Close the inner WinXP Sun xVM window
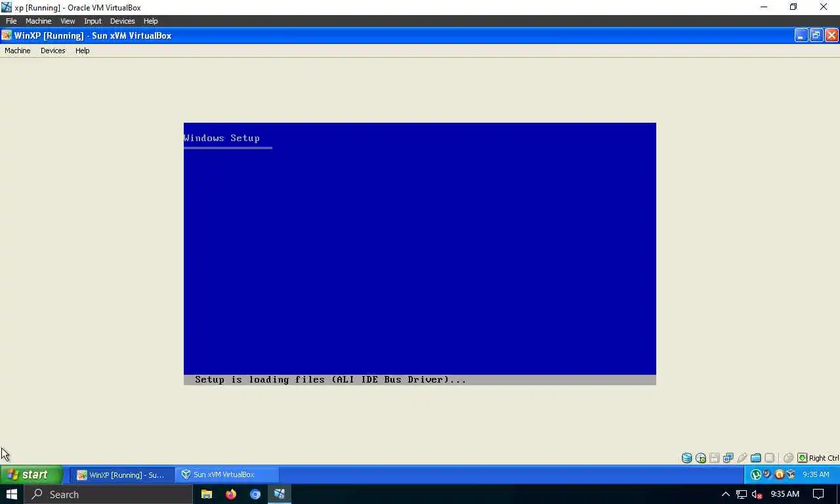This screenshot has height=504, width=840. coord(831,35)
